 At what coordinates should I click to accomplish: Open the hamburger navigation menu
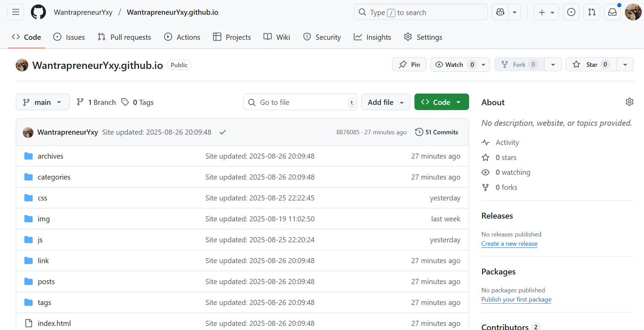point(16,12)
